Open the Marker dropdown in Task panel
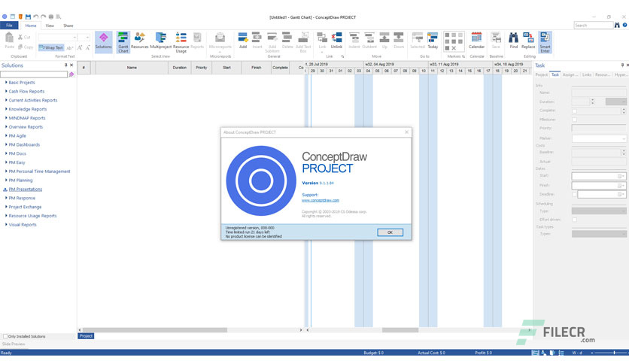The width and height of the screenshot is (629, 364). point(623,138)
